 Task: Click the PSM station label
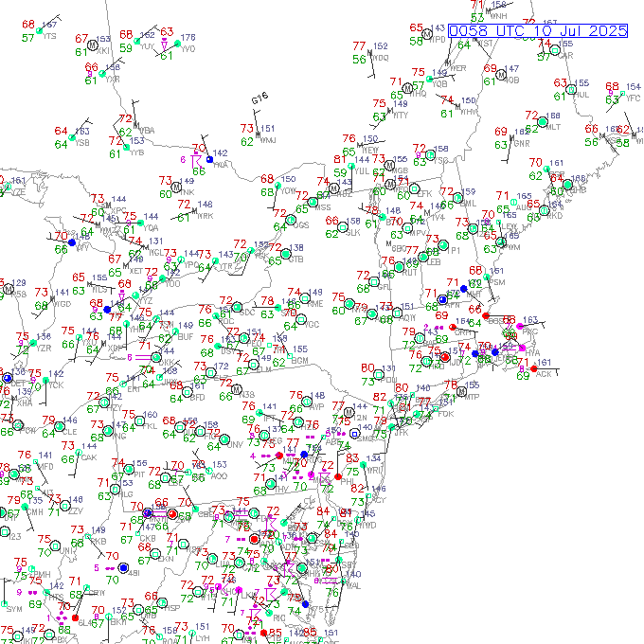tap(497, 282)
